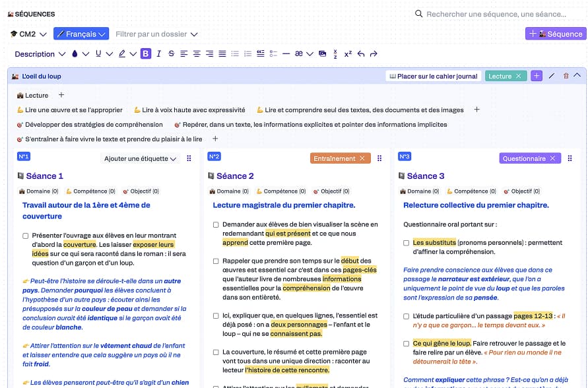Check the 'Ce qui gêne le loup' item

(x=407, y=344)
